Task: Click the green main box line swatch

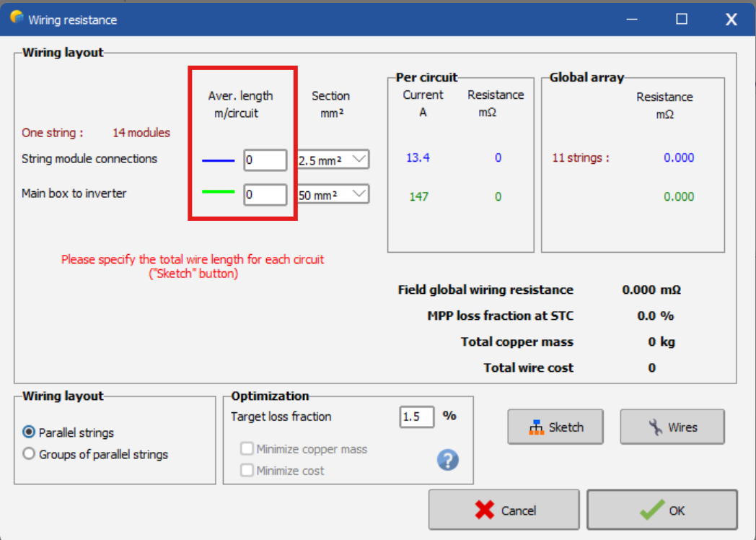Action: tap(219, 192)
